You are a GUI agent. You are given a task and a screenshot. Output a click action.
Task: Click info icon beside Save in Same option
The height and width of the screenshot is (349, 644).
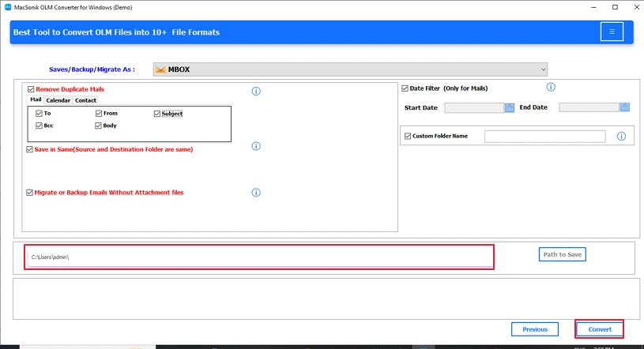point(256,146)
